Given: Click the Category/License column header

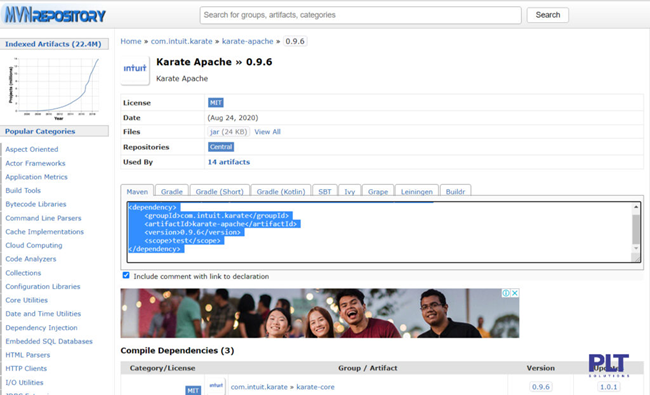Looking at the screenshot, I should [162, 368].
